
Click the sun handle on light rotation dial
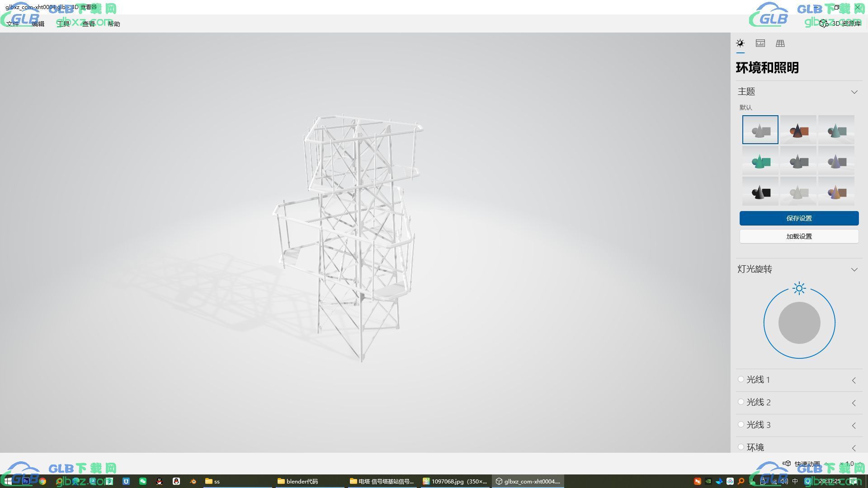pyautogui.click(x=799, y=288)
